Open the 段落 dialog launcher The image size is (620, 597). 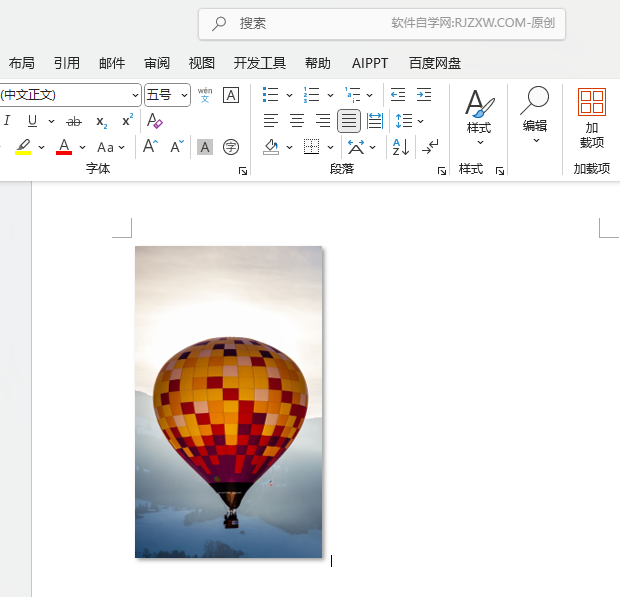point(442,171)
